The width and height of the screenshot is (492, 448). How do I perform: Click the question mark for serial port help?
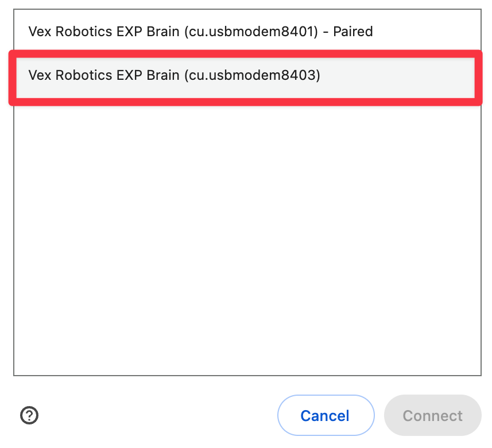pyautogui.click(x=29, y=415)
